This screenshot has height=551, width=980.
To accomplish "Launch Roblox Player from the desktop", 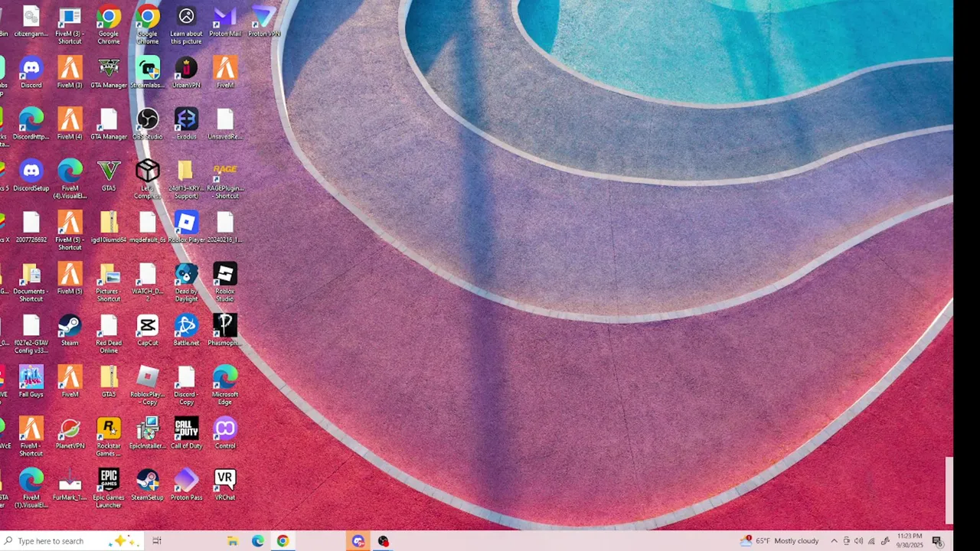I will (186, 227).
